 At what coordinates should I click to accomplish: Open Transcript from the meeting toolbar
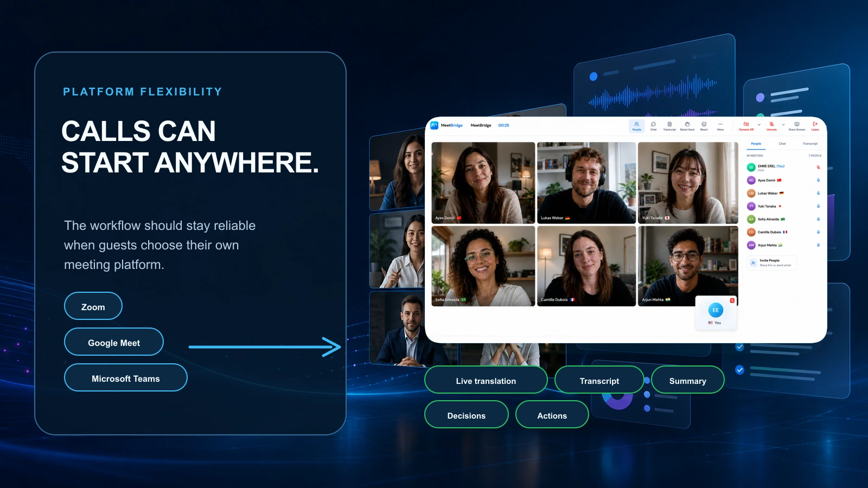point(669,126)
